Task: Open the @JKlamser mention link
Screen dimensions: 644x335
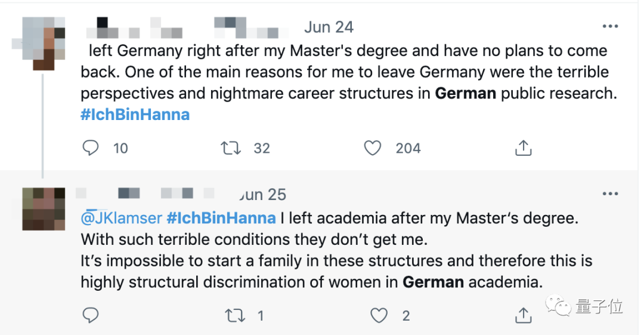Action: [x=121, y=218]
